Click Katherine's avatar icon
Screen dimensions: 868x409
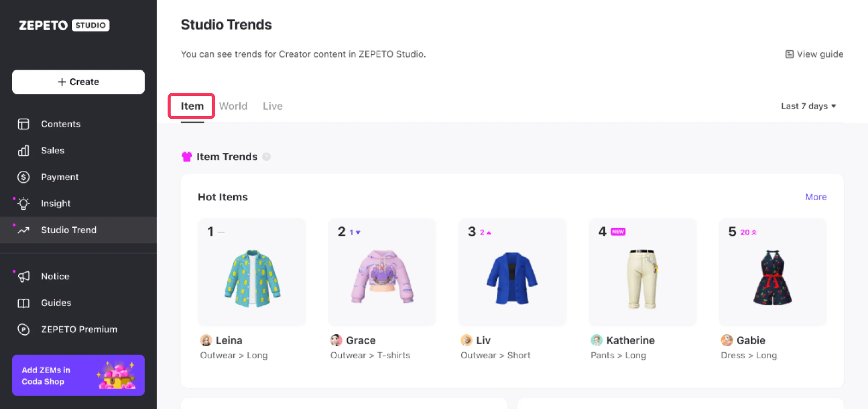point(596,340)
